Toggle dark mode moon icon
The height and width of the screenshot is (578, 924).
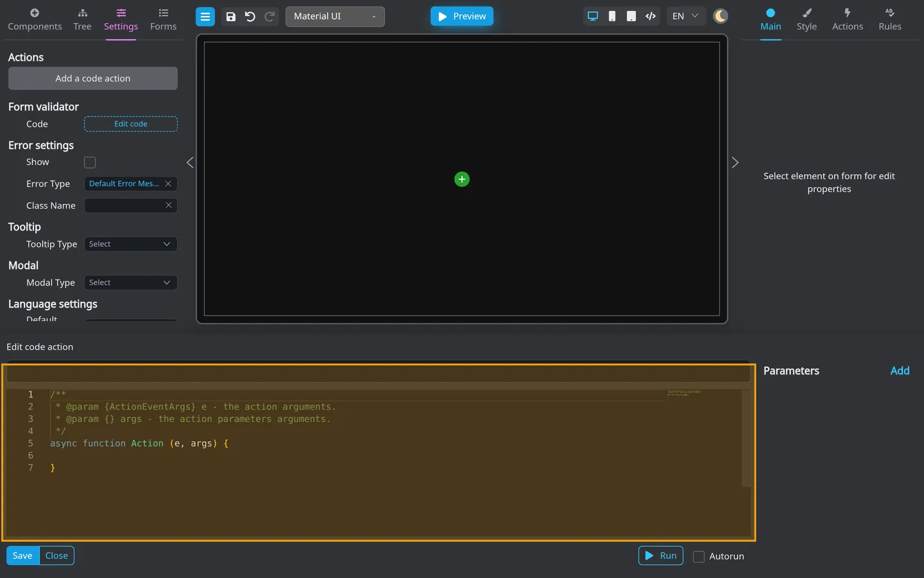[721, 16]
